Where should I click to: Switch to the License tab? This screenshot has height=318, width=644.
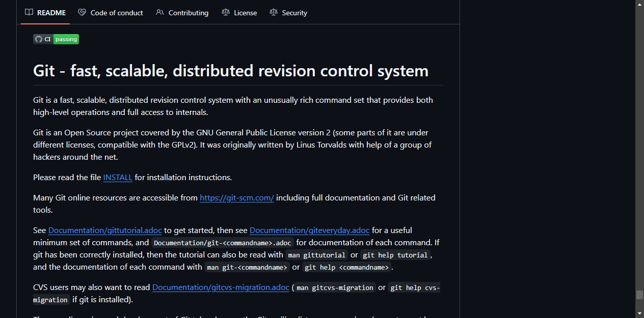(x=239, y=13)
